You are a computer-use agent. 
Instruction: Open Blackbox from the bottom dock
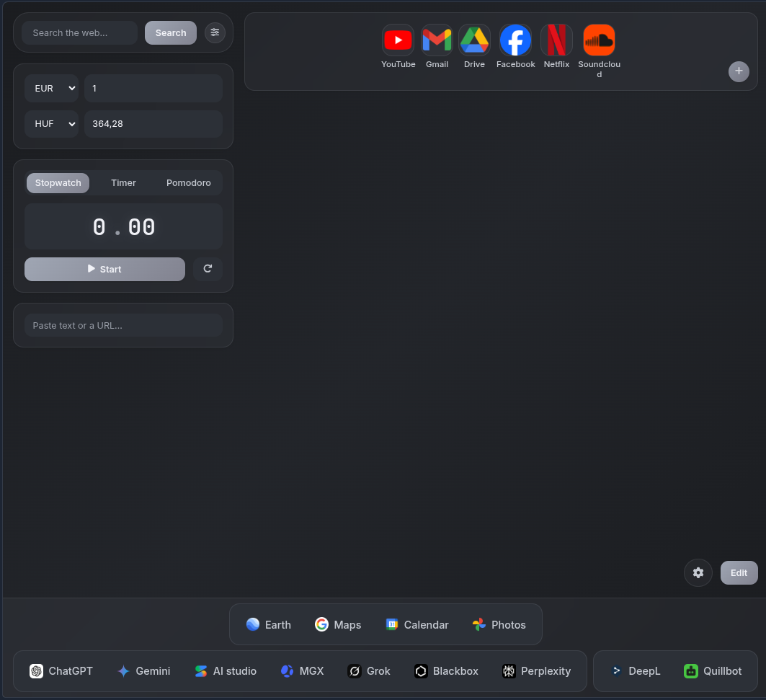(447, 671)
